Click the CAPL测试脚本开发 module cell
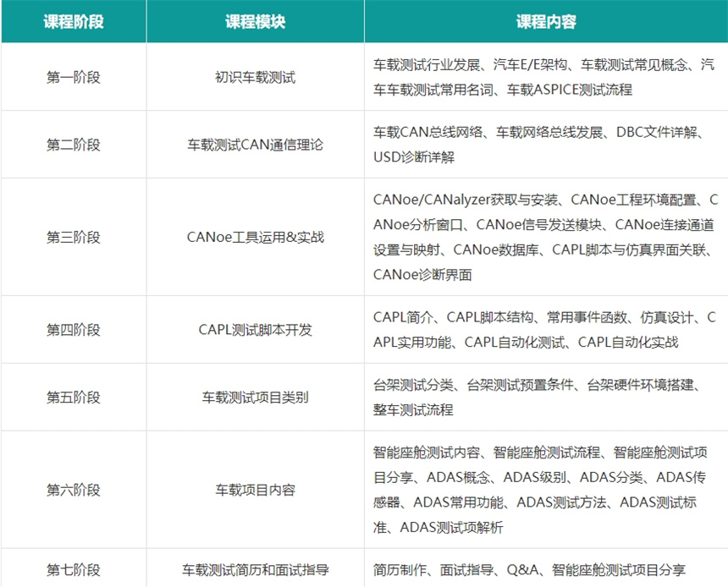 255,330
